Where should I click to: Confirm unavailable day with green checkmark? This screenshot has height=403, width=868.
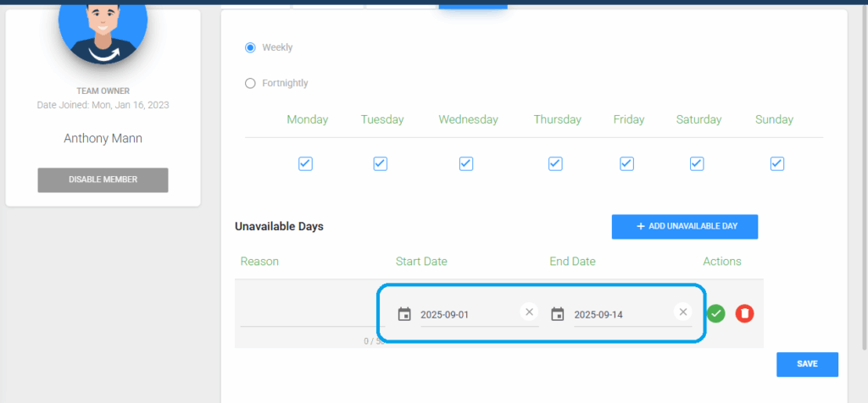coord(716,313)
